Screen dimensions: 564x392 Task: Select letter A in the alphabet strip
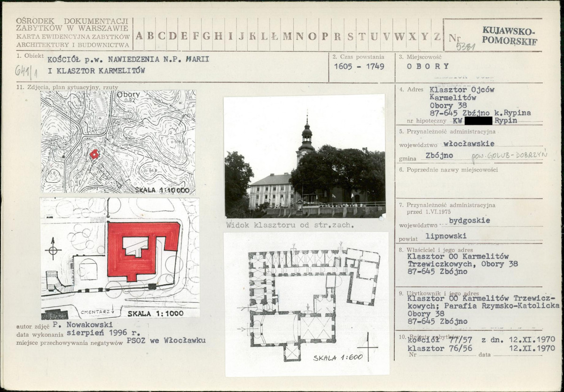pos(139,36)
